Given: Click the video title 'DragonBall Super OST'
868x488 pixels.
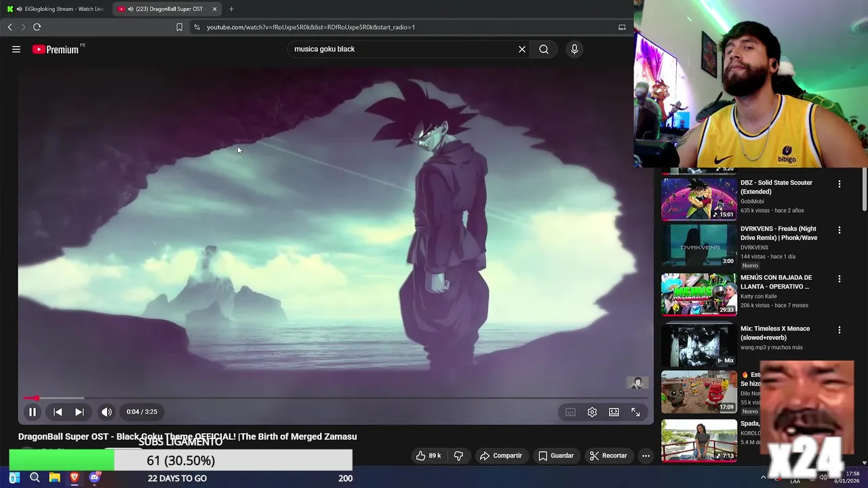Looking at the screenshot, I should [187, 436].
